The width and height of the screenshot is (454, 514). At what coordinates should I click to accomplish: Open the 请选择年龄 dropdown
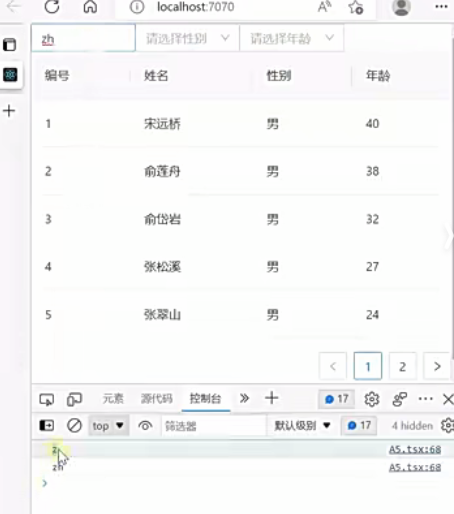pos(292,39)
